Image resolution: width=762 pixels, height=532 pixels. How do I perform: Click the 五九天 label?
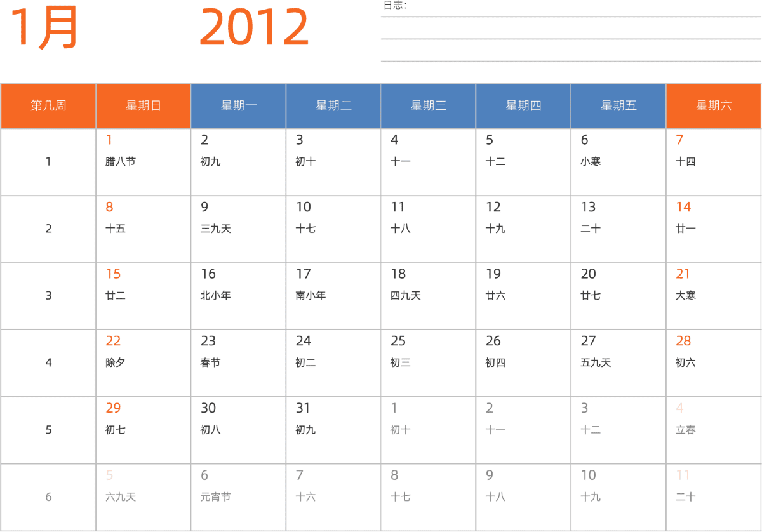point(596,363)
